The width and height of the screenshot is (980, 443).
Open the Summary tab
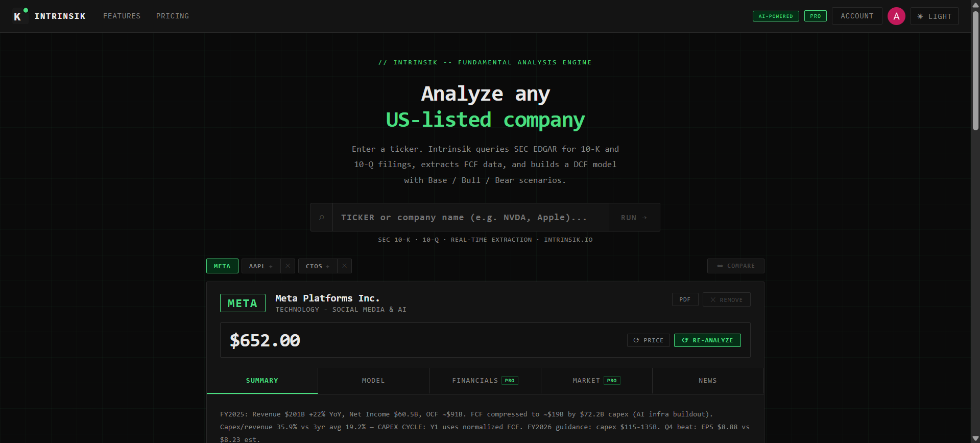[x=262, y=381]
